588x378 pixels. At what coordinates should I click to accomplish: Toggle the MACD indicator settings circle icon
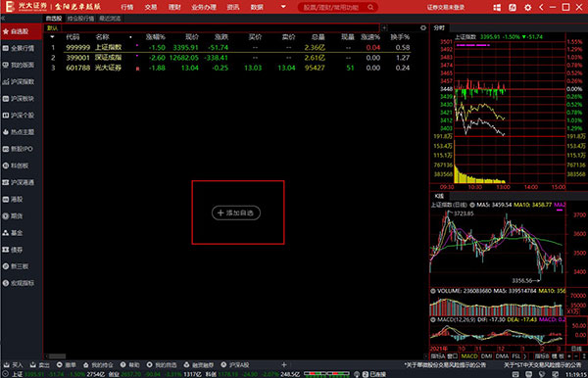coord(433,319)
